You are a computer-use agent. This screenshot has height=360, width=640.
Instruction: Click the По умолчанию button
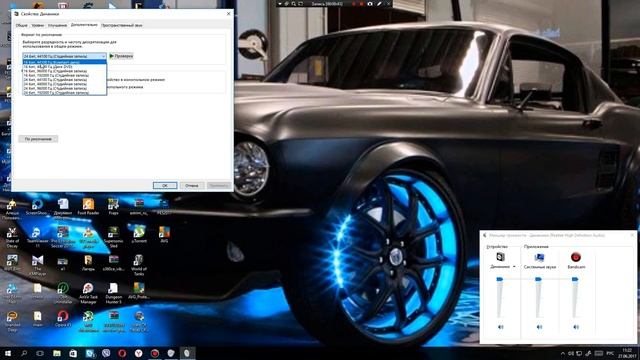pyautogui.click(x=38, y=139)
